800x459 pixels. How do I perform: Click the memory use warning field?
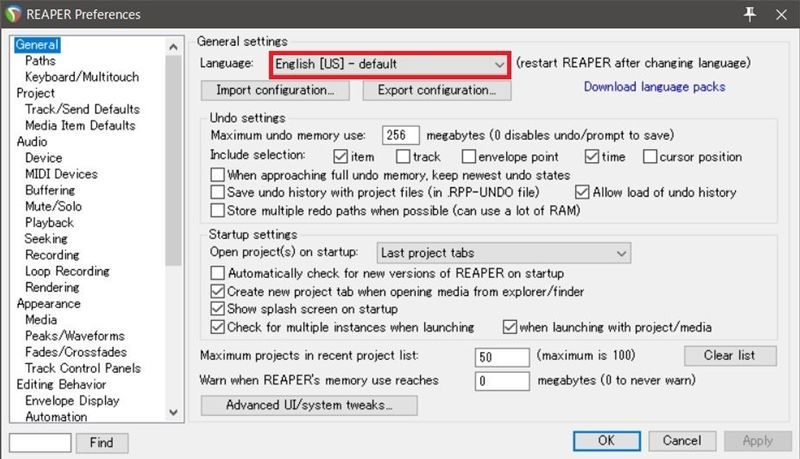click(502, 381)
